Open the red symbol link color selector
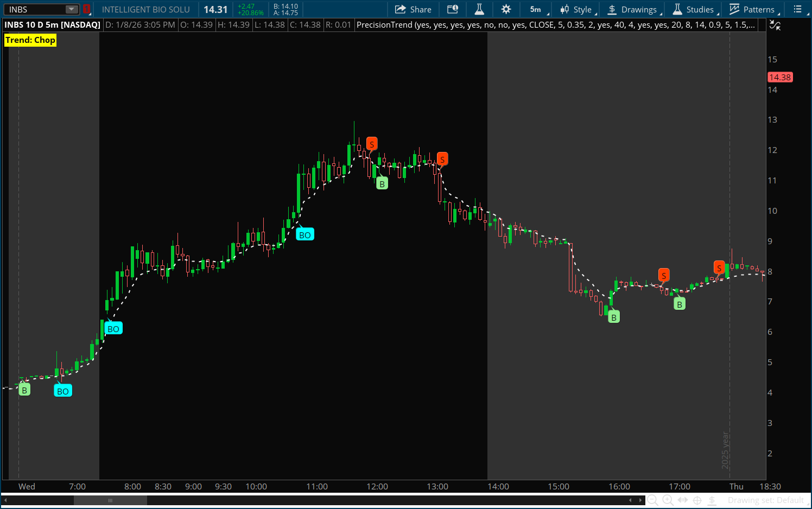Image resolution: width=812 pixels, height=509 pixels. (86, 9)
